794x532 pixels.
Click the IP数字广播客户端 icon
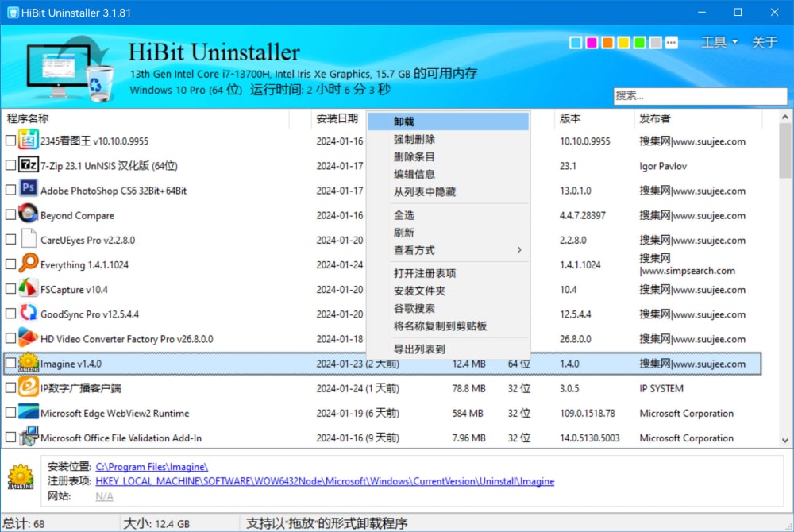pyautogui.click(x=29, y=387)
